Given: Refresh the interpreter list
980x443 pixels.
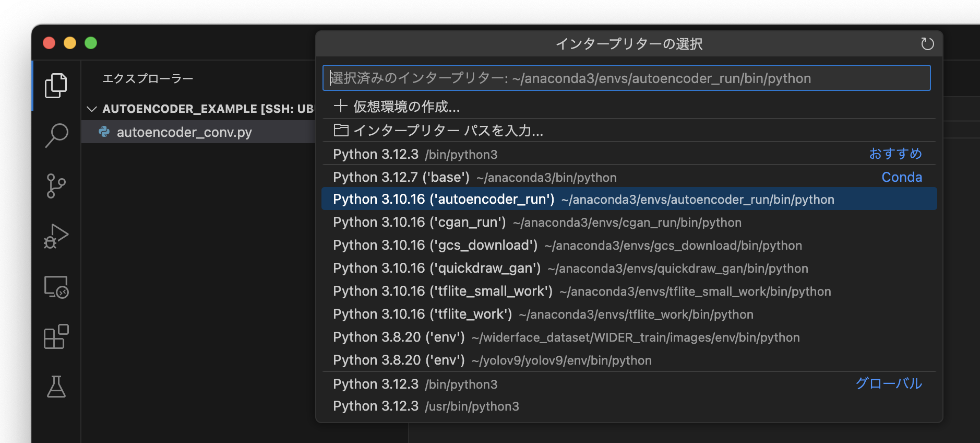Looking at the screenshot, I should (927, 44).
